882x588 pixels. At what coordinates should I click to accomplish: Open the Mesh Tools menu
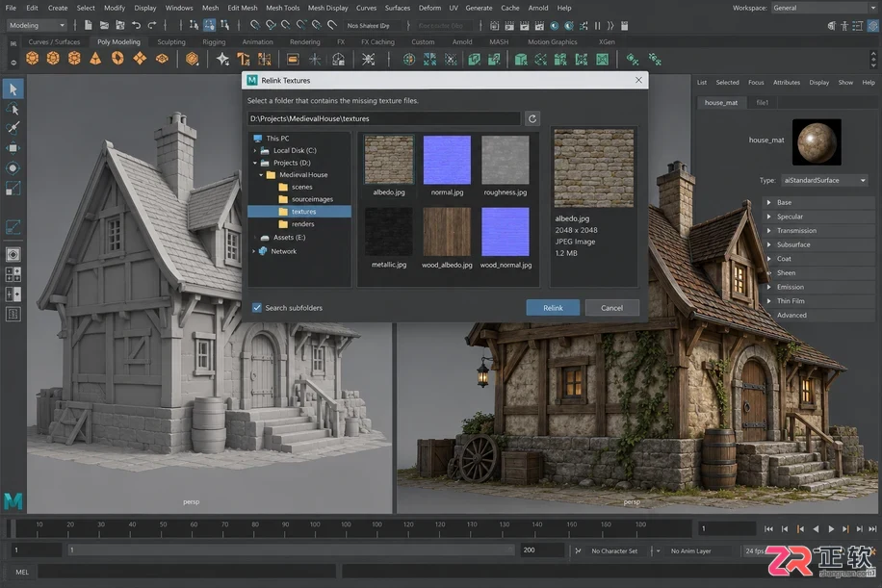pos(282,8)
